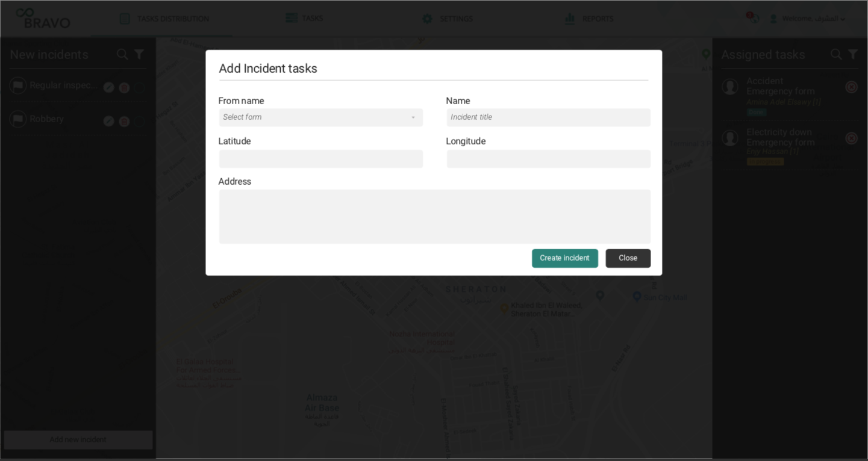Click the Bravo logo
Screen dimensions: 868x461
[43, 18]
